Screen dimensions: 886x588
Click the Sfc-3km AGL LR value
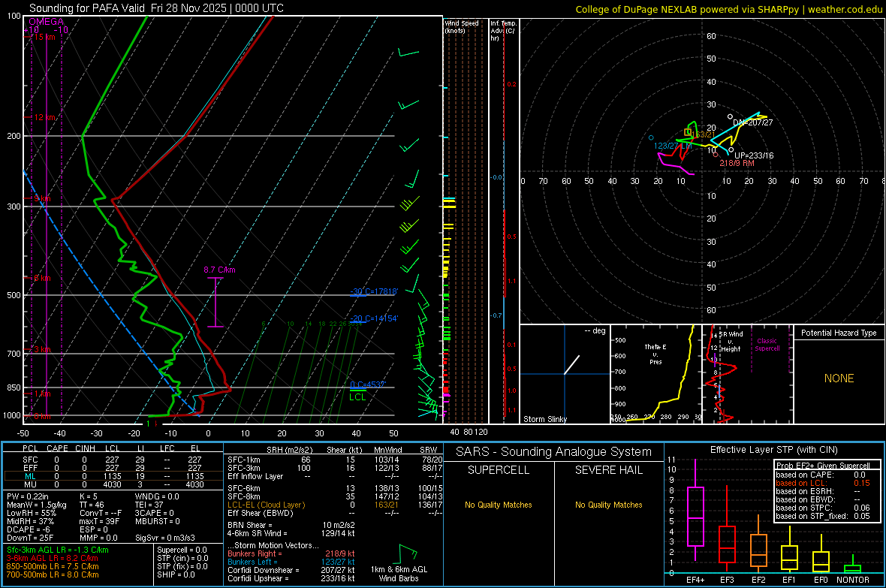58,550
